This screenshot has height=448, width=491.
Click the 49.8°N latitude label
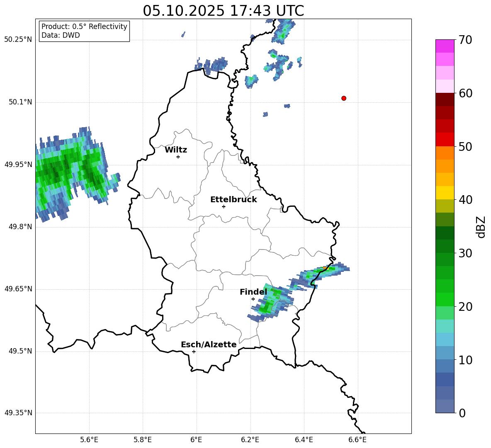click(x=20, y=227)
